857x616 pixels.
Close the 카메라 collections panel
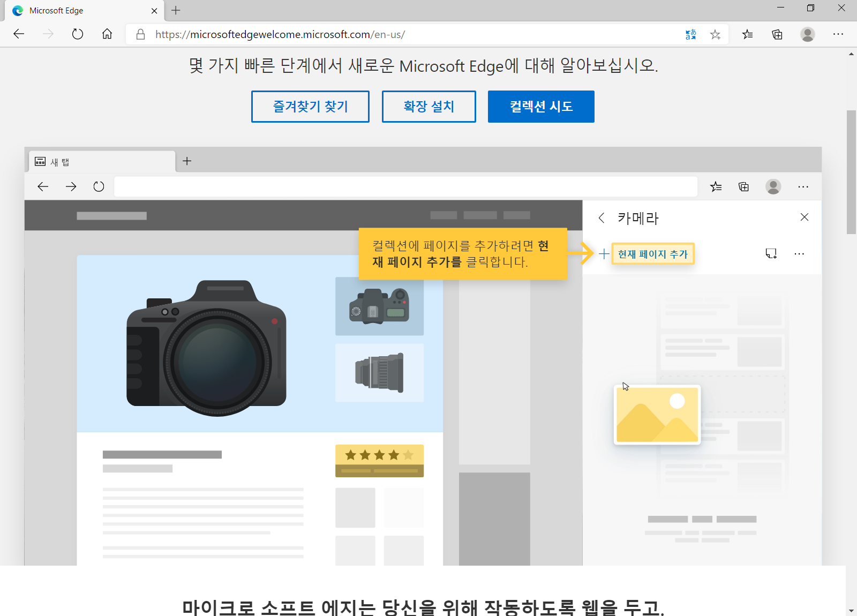(x=804, y=217)
